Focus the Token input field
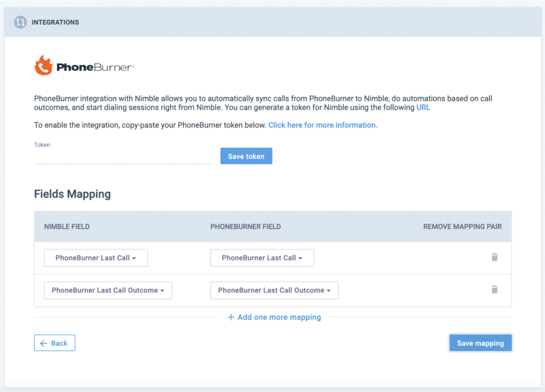 coord(122,157)
